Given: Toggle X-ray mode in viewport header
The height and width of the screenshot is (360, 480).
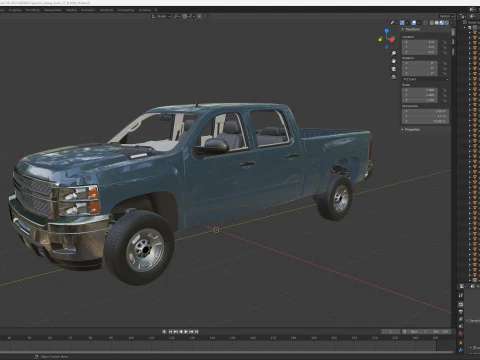Looking at the screenshot, I should [425, 23].
